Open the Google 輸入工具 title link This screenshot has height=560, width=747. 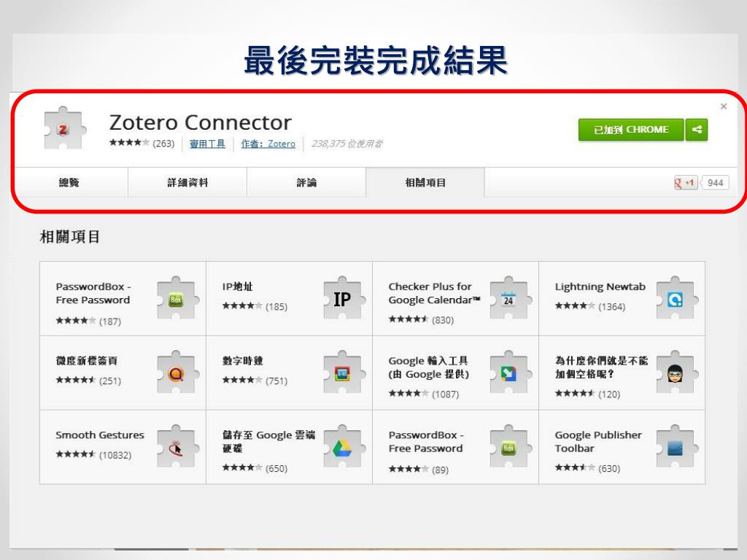point(429,367)
